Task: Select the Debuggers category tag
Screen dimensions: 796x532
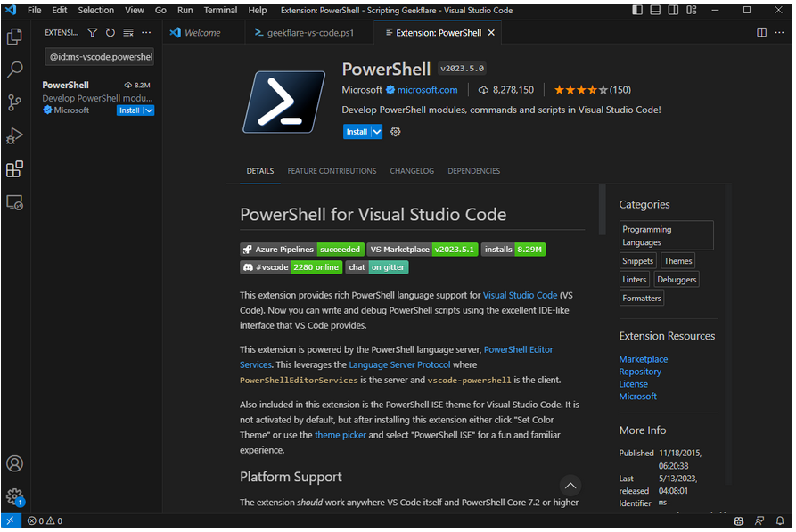Action: point(677,280)
